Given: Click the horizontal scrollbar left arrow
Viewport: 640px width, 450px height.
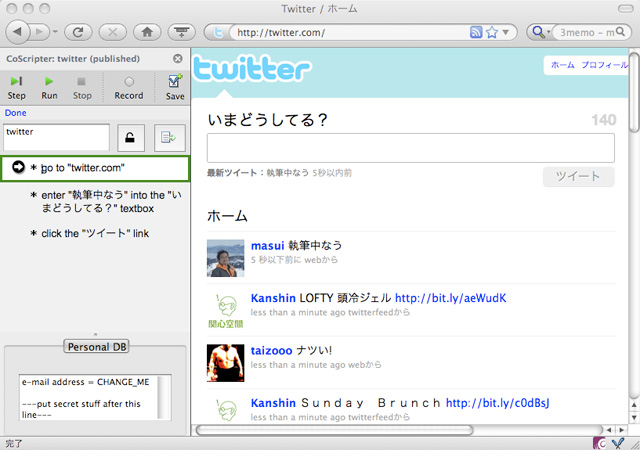Looking at the screenshot, I should coord(609,430).
